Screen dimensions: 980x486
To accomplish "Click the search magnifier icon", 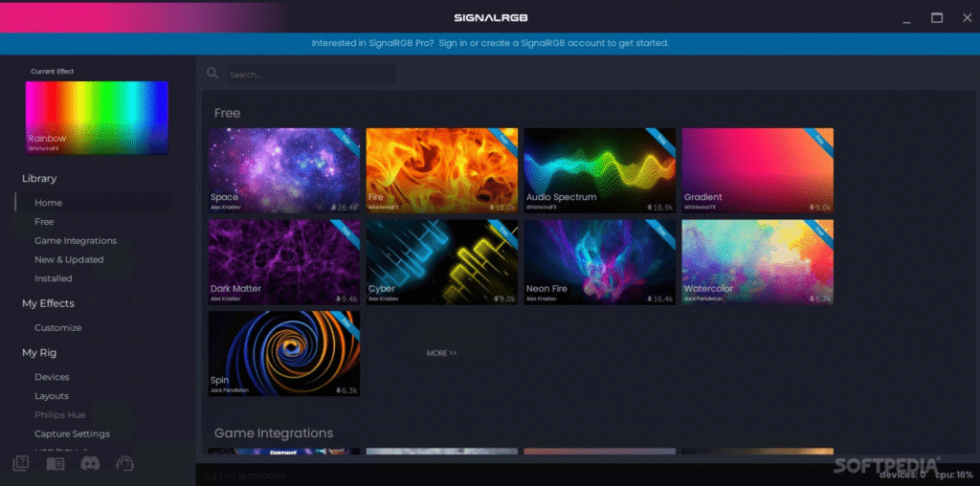I will click(212, 74).
